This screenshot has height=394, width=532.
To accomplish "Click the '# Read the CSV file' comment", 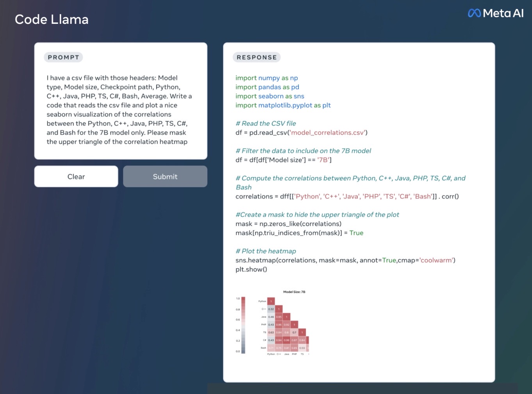I will (x=266, y=124).
